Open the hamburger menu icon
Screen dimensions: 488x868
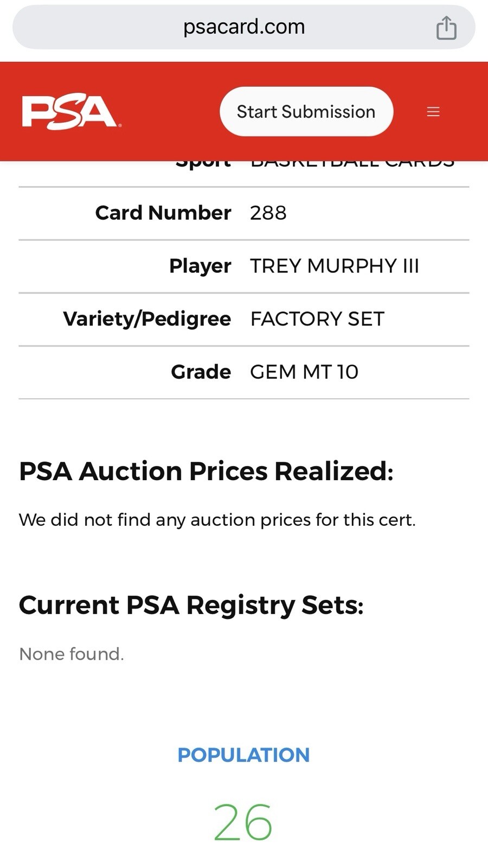click(x=433, y=112)
